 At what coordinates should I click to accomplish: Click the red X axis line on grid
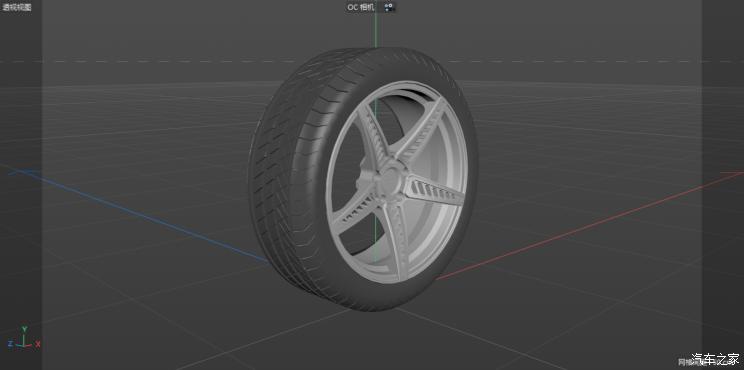point(588,226)
